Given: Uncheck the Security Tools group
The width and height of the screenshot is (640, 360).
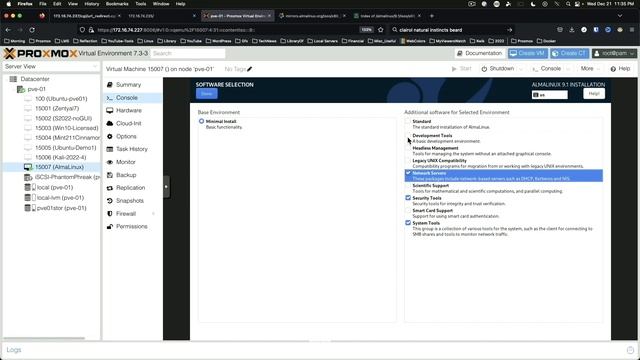Looking at the screenshot, I should pos(408,198).
